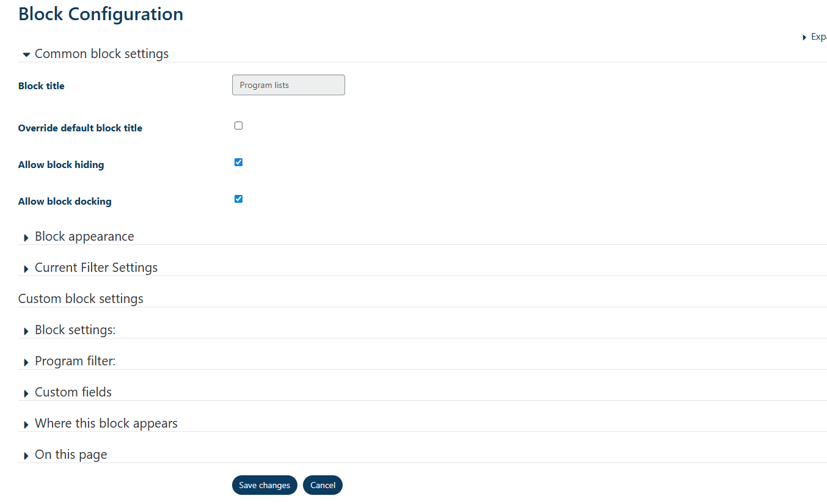Show the Custom fields options
This screenshot has height=504, width=827.
tap(73, 392)
